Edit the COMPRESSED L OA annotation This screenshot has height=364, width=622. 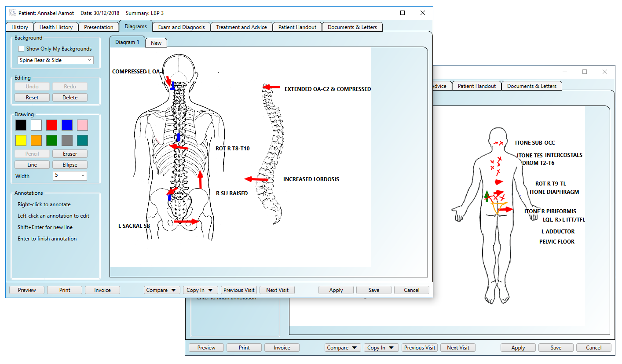click(x=136, y=72)
